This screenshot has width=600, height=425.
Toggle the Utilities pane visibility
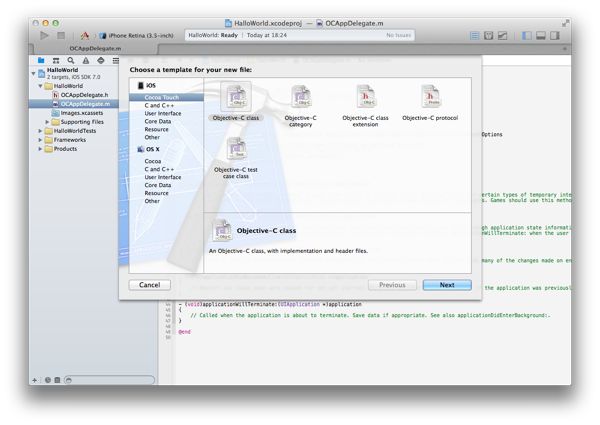[555, 36]
